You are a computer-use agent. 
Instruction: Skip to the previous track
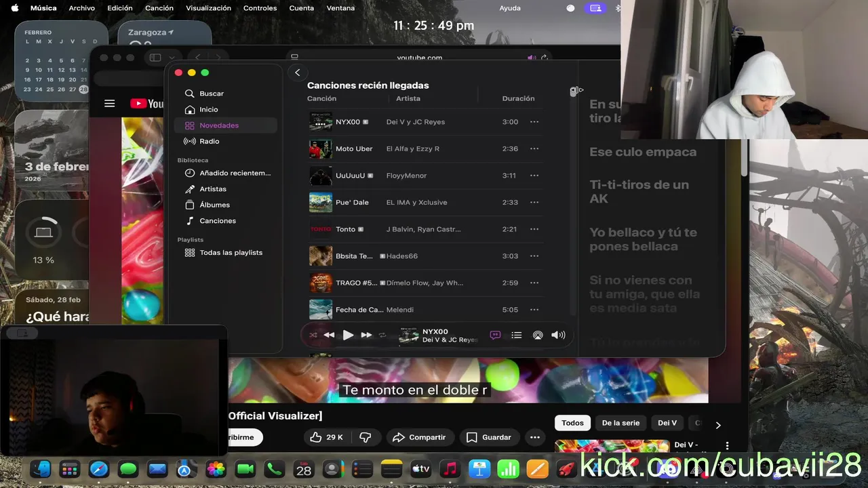(x=329, y=335)
